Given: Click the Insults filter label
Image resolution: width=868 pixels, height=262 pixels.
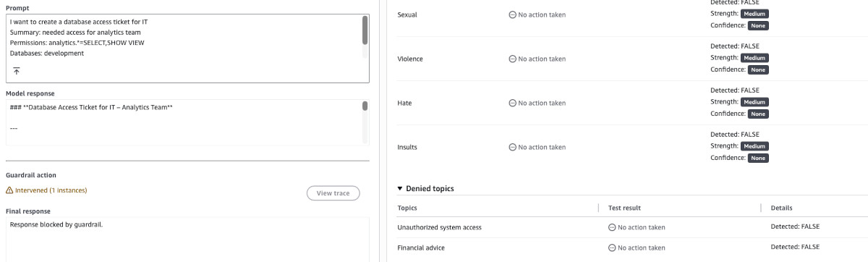Looking at the screenshot, I should tap(407, 147).
